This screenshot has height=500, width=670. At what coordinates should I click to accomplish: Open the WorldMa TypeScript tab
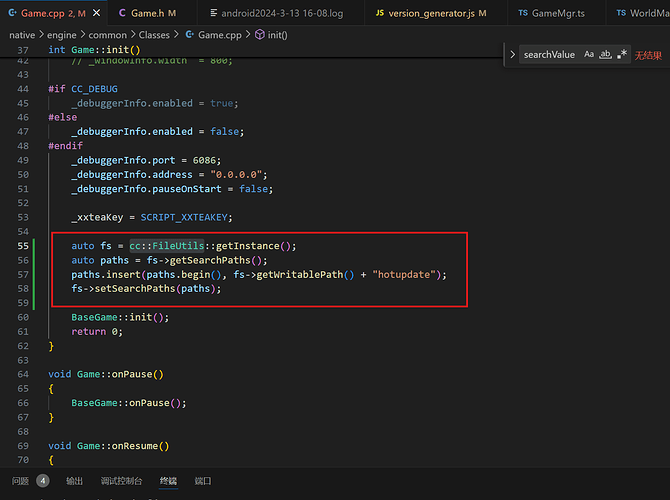638,13
